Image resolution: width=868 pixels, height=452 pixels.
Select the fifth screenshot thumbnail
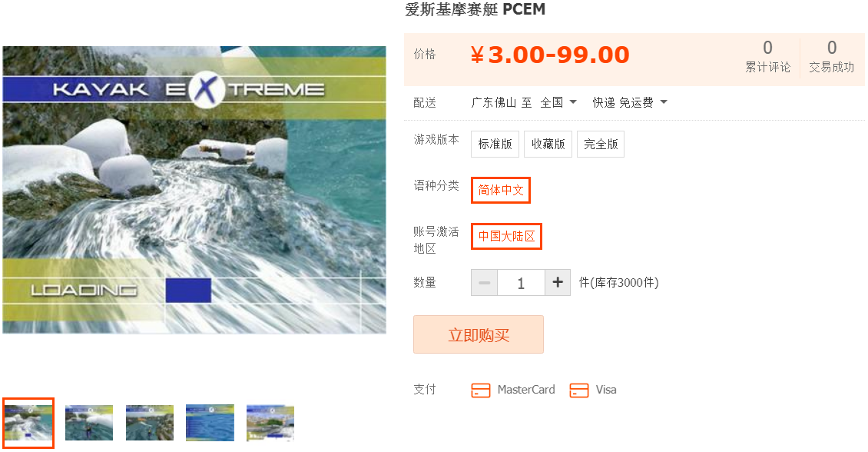point(270,424)
